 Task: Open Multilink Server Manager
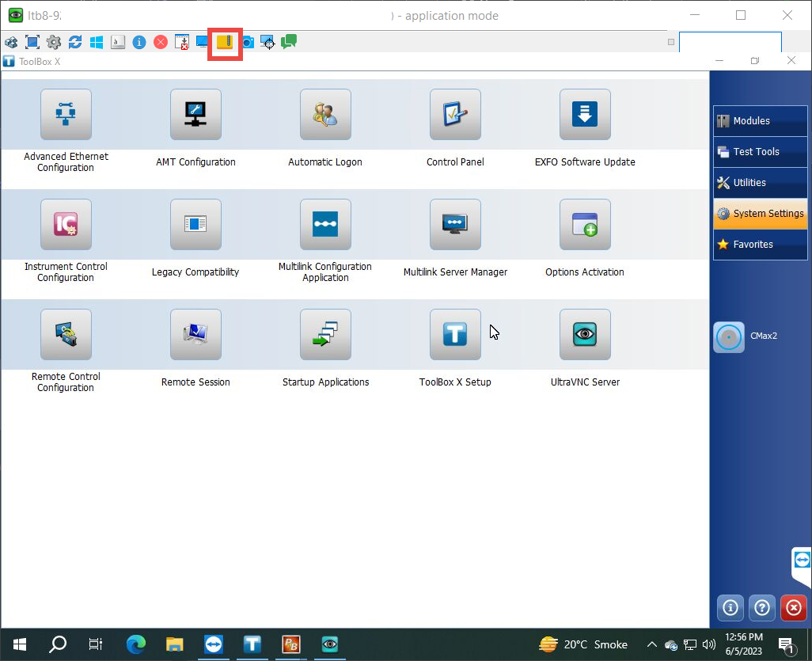455,224
